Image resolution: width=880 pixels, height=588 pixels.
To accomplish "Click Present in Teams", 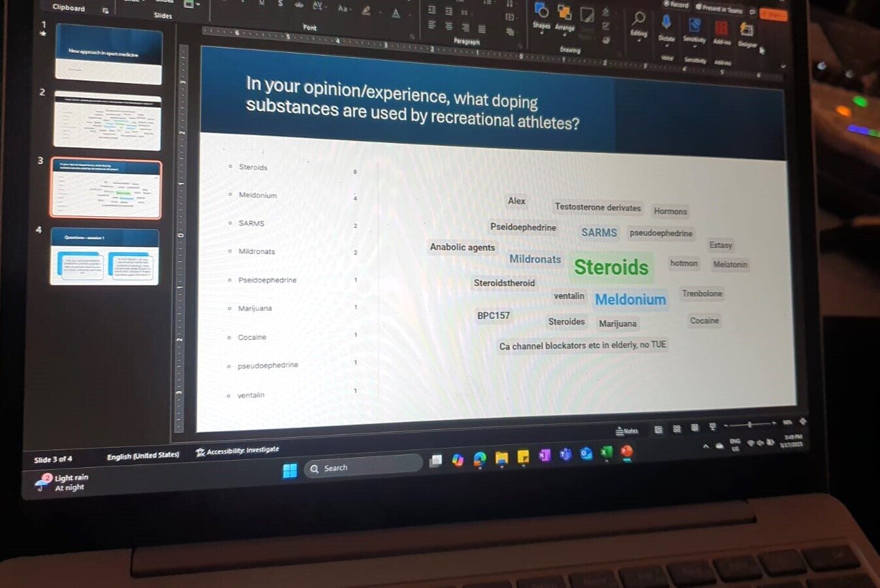I will tap(719, 8).
